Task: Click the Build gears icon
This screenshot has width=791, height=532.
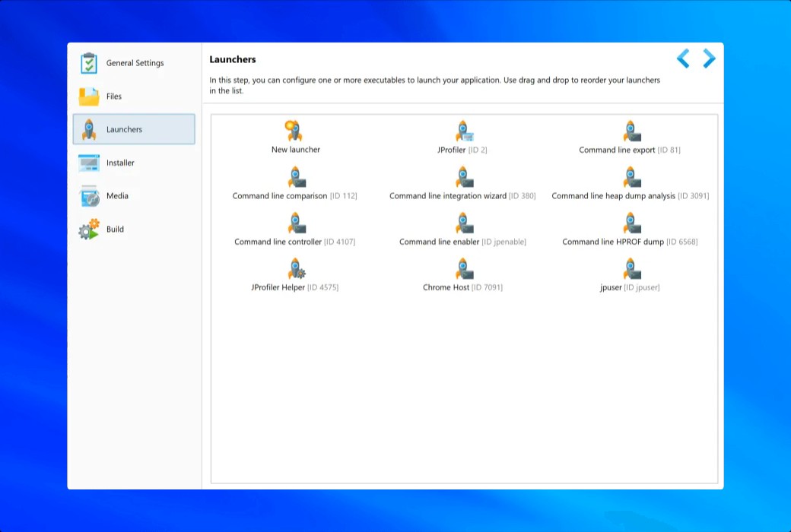Action: 89,230
